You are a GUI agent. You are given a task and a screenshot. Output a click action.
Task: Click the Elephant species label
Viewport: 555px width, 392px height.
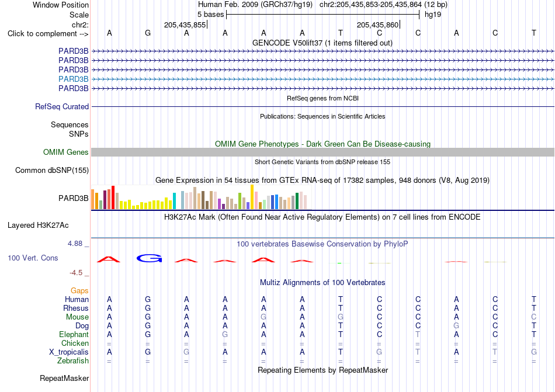74,334
